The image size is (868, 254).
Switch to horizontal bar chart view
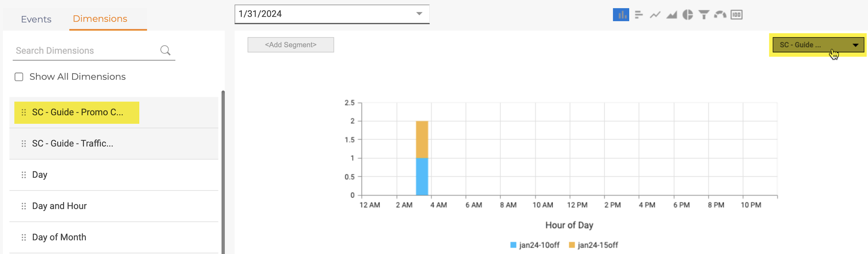(x=639, y=15)
